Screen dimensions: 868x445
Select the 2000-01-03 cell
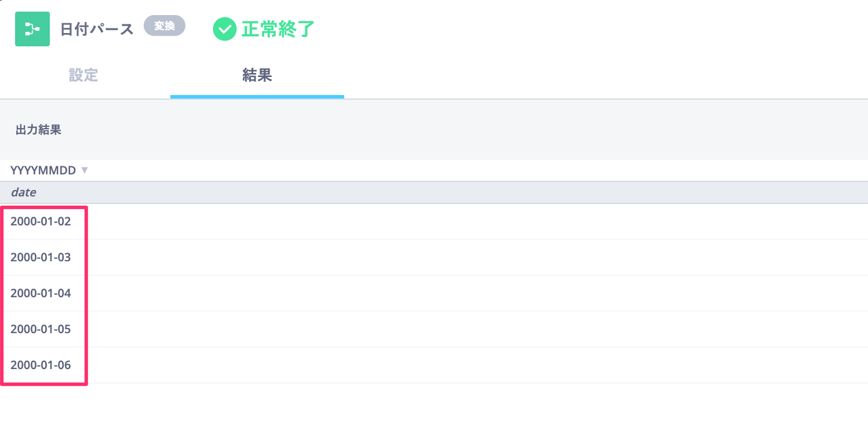pos(41,257)
